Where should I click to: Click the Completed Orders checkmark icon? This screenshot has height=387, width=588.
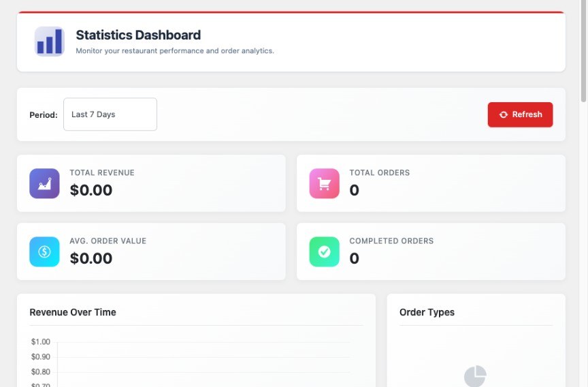pyautogui.click(x=325, y=252)
